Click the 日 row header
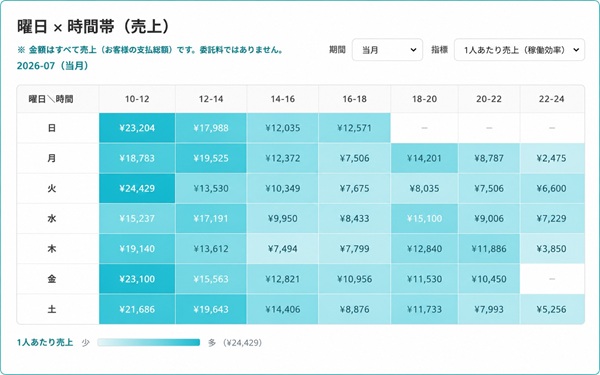The image size is (600, 375). (x=58, y=128)
